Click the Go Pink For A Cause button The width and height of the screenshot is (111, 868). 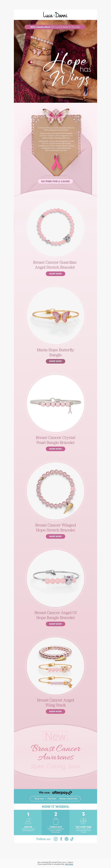click(x=56, y=181)
